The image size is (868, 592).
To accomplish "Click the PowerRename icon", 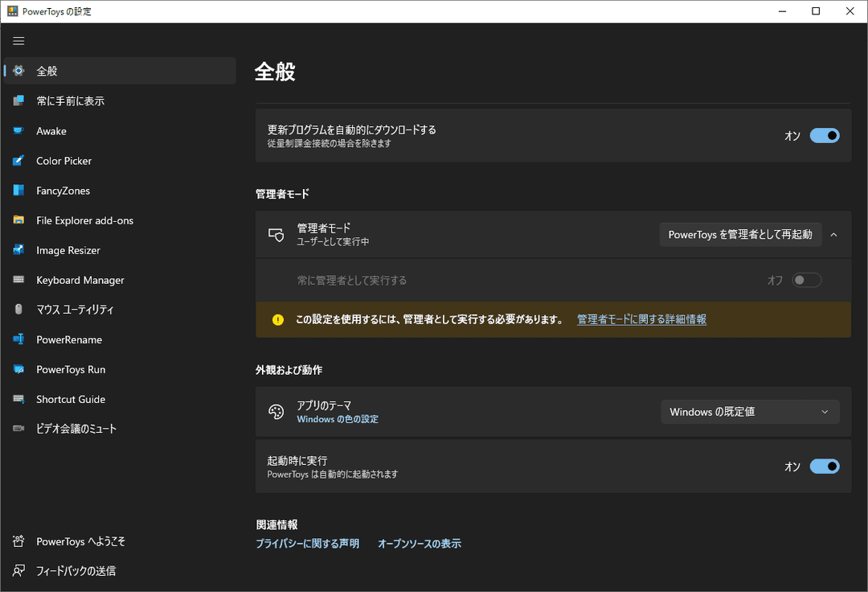I will click(18, 339).
